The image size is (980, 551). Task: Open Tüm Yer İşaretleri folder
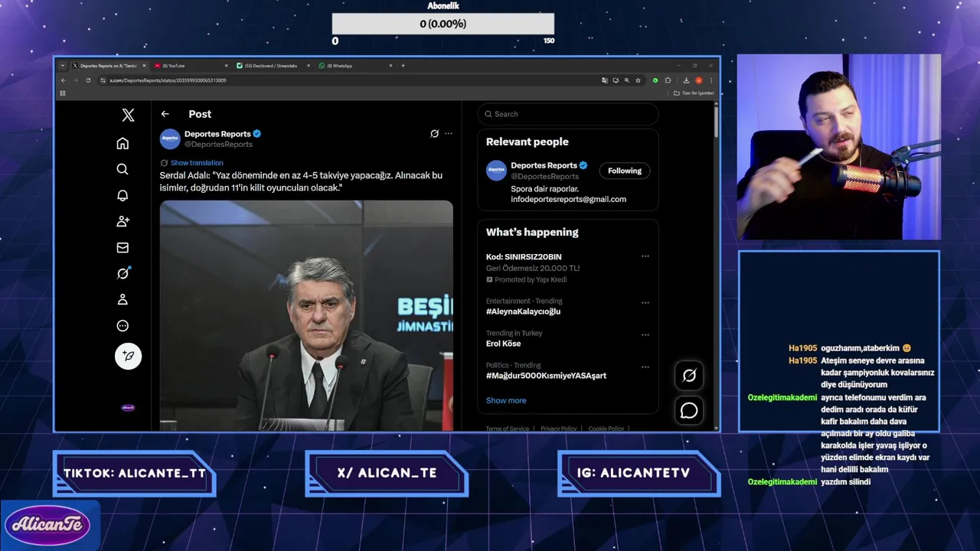(694, 93)
